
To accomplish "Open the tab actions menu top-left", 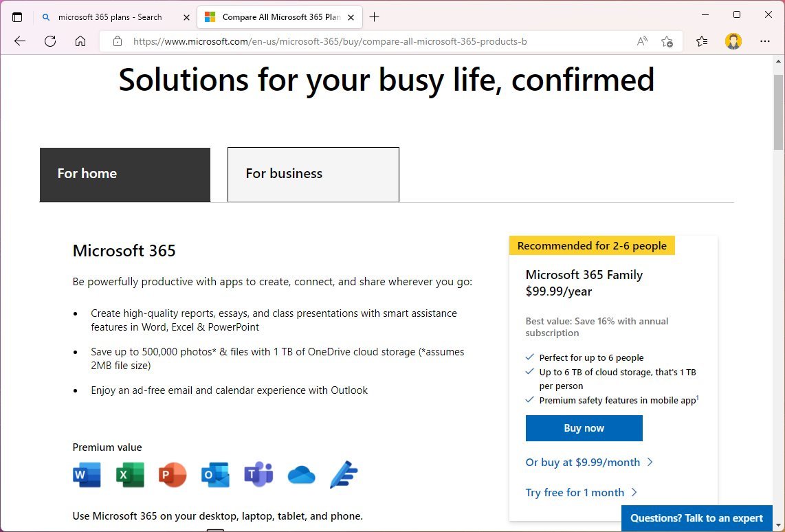I will [17, 16].
